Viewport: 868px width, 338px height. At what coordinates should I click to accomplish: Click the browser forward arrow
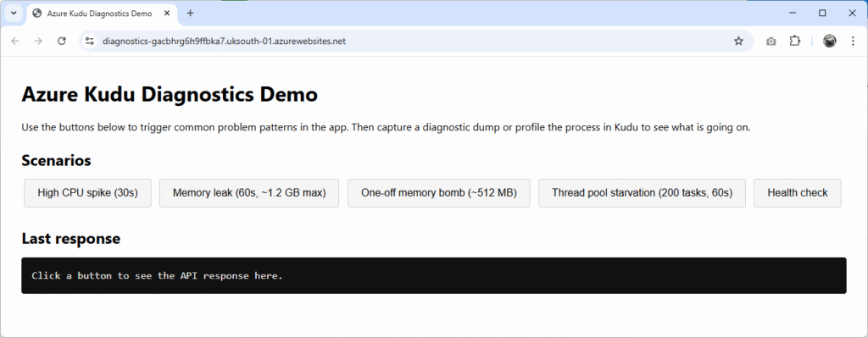click(38, 41)
